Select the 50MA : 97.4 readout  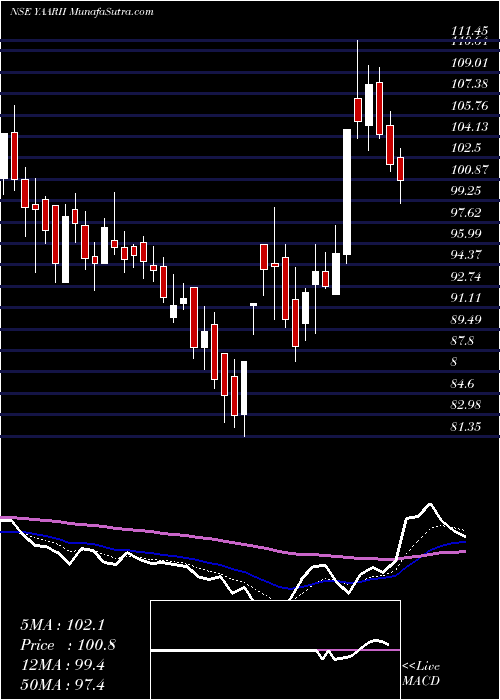(x=62, y=684)
